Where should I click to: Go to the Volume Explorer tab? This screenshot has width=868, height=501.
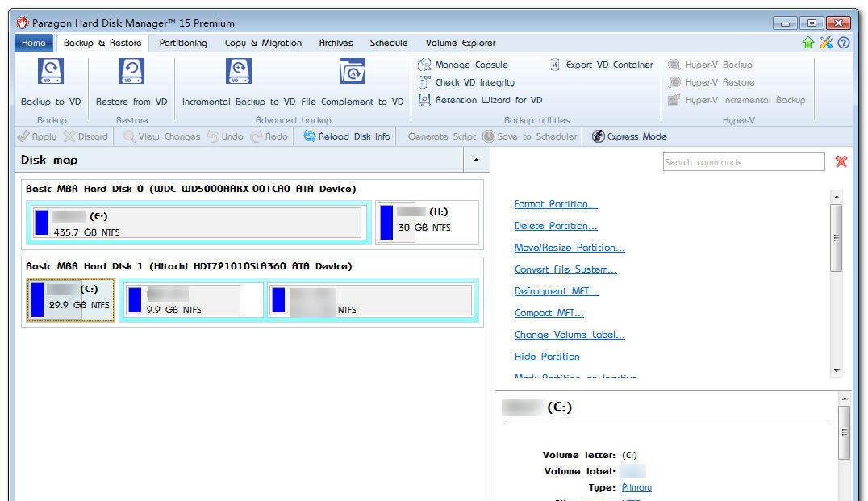coord(461,43)
